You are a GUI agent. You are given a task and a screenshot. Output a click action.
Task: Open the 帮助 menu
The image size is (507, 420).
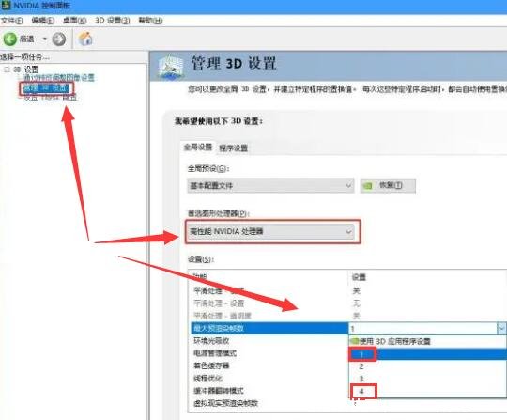click(150, 21)
